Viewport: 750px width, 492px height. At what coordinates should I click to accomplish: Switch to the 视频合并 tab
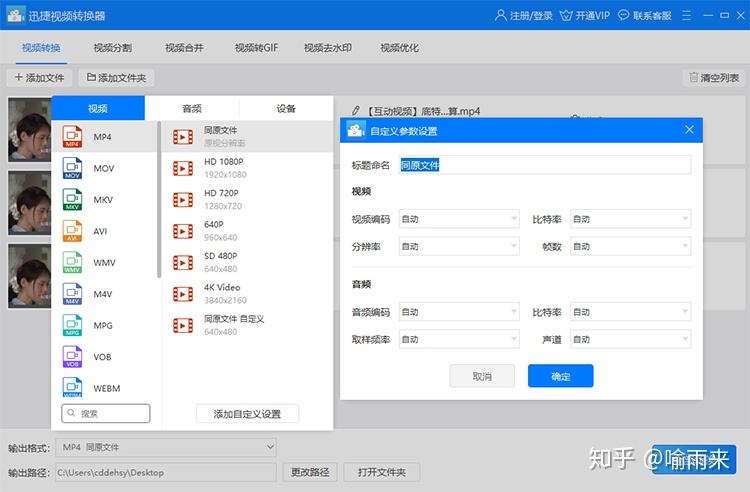[x=184, y=48]
